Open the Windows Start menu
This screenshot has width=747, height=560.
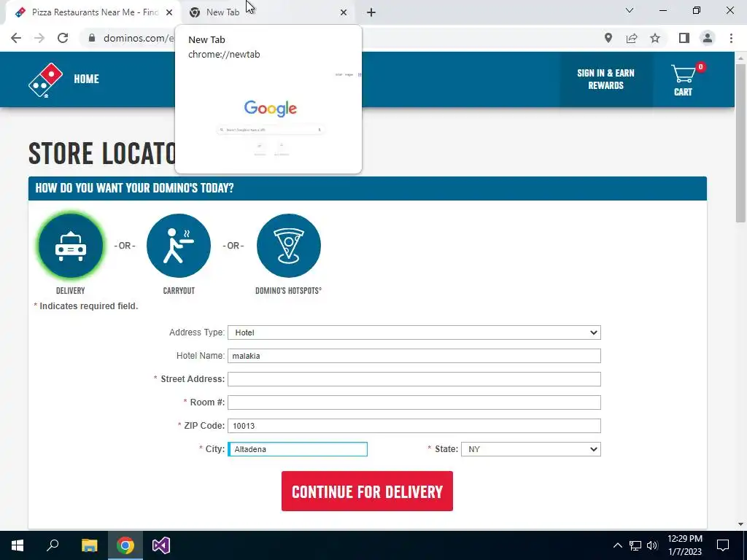(18, 545)
